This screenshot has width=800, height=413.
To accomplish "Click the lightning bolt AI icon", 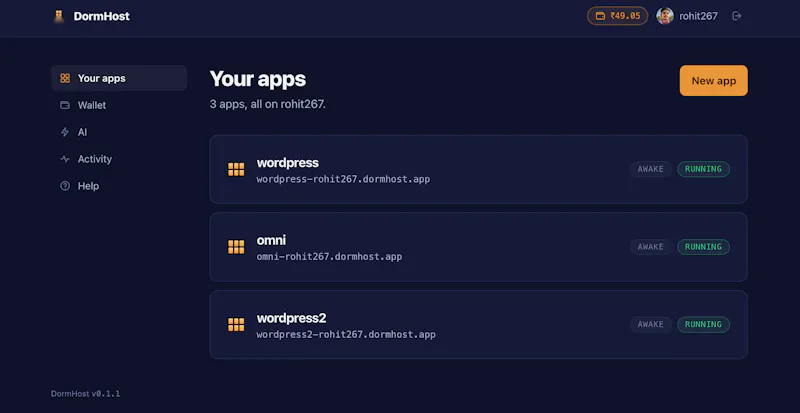I will (65, 132).
